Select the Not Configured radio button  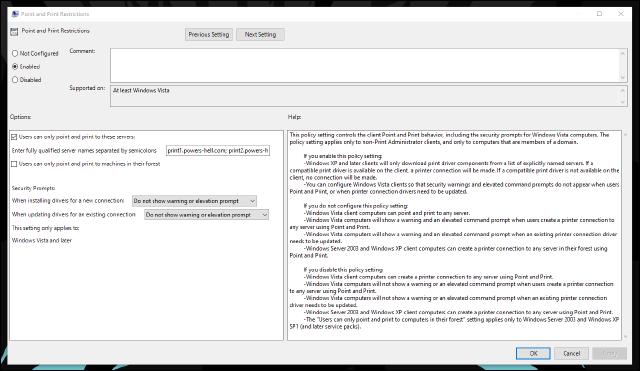tap(15, 53)
